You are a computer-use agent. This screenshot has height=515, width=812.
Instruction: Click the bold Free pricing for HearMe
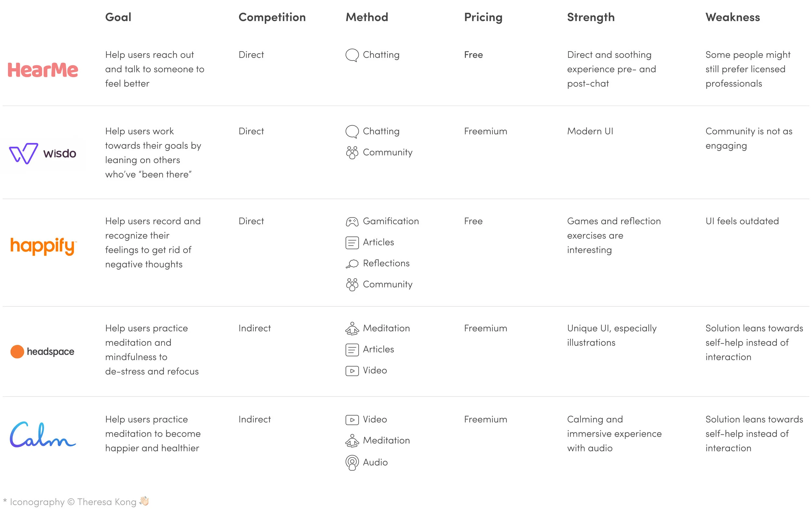click(x=474, y=55)
